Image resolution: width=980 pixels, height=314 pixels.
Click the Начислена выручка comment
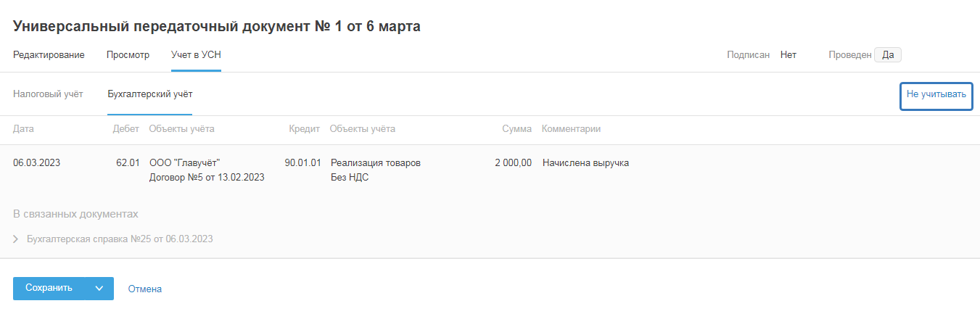click(585, 163)
